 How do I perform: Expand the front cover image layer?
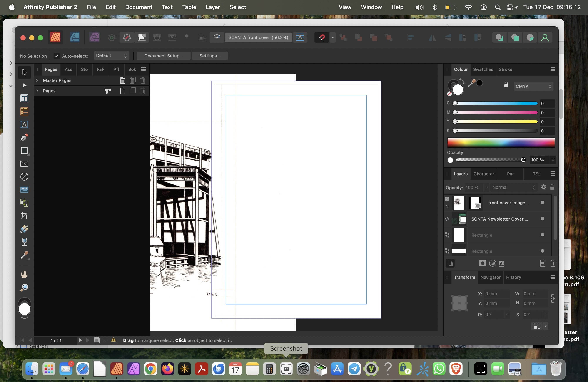pos(447,207)
